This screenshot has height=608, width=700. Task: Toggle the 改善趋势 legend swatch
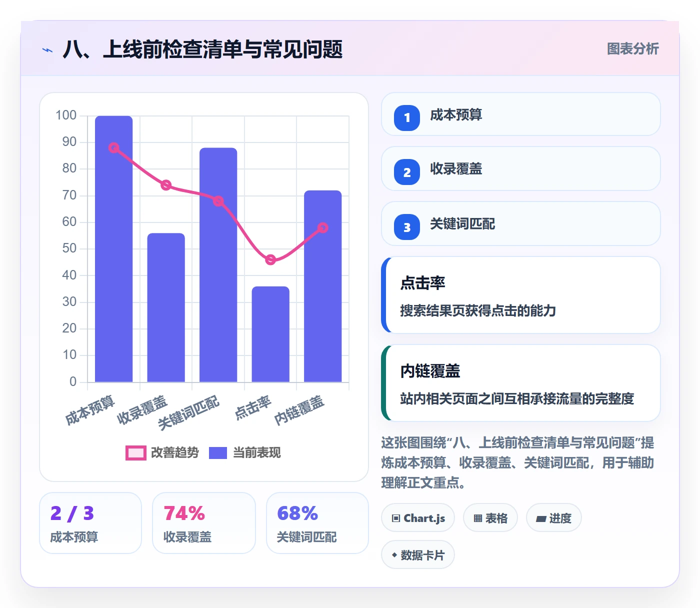pyautogui.click(x=136, y=453)
